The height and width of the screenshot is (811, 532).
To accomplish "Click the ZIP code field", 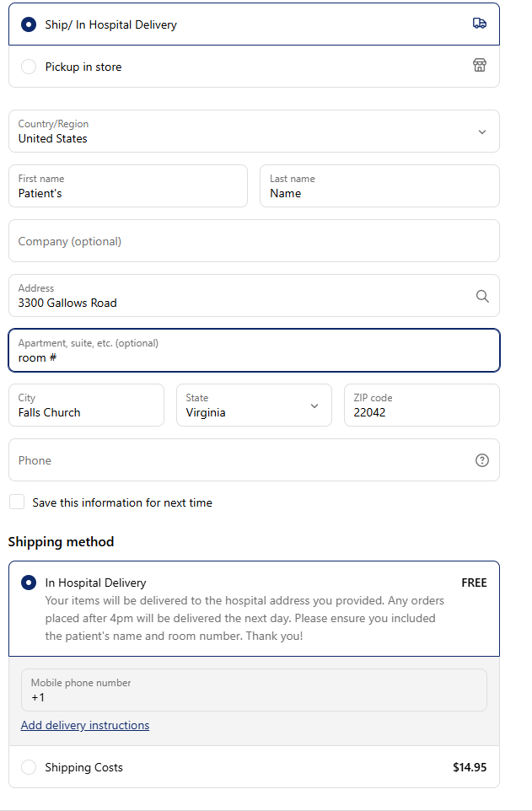I will pos(421,405).
